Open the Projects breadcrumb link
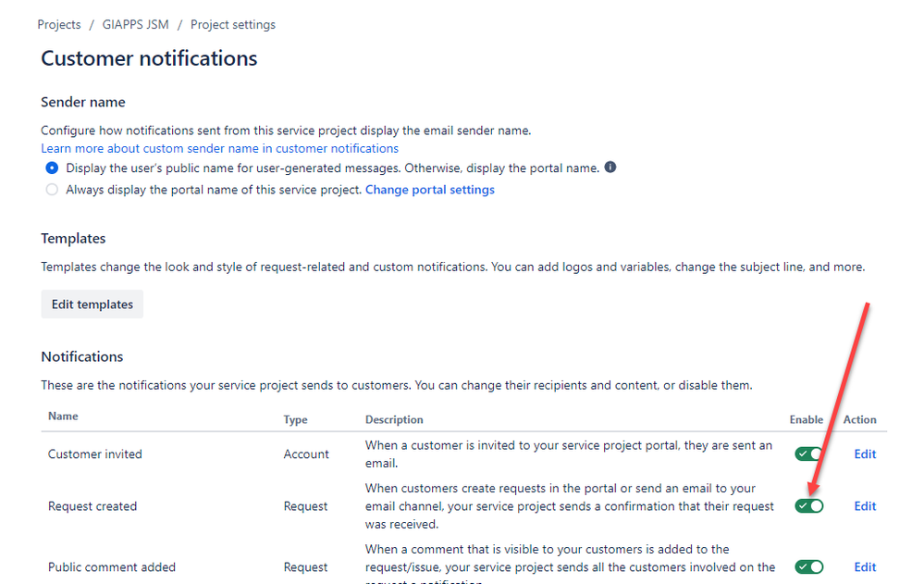The height and width of the screenshot is (584, 924). coord(59,25)
